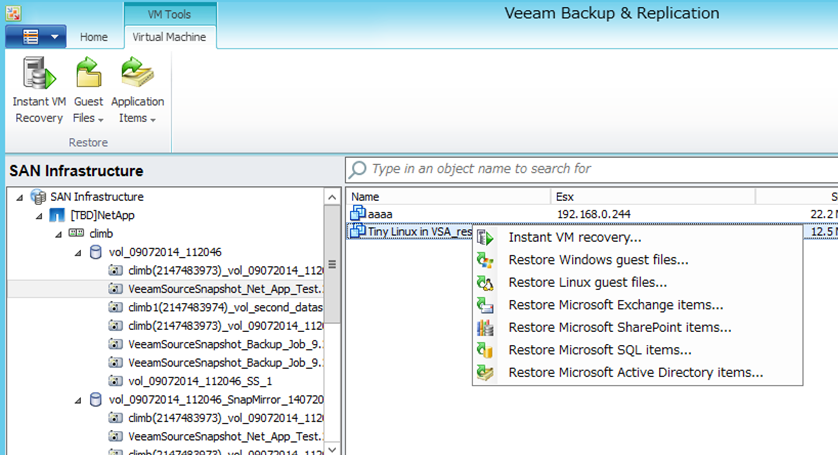Click the Windows guest files menu icon
The height and width of the screenshot is (455, 838).
(485, 260)
